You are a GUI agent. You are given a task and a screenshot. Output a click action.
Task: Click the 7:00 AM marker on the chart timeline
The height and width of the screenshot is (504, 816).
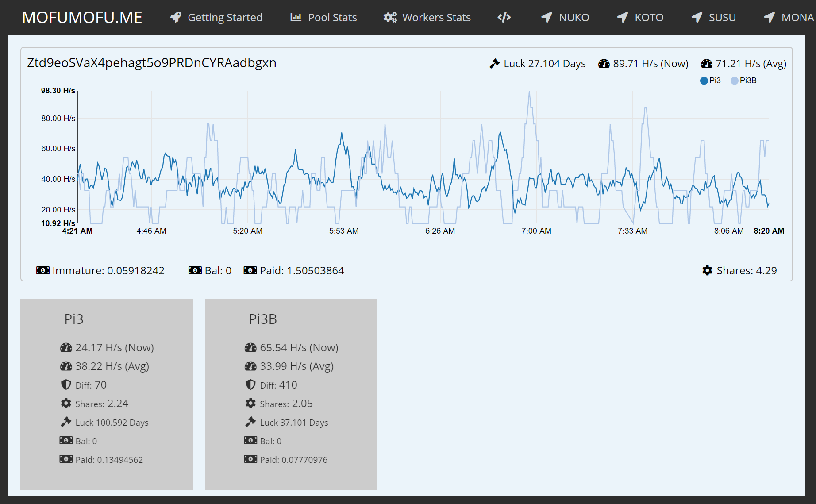(x=537, y=231)
